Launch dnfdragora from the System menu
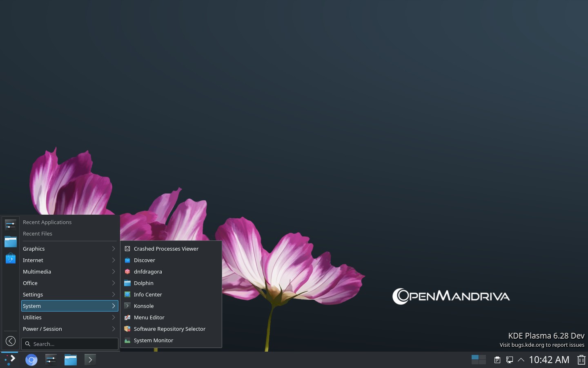 pos(148,272)
